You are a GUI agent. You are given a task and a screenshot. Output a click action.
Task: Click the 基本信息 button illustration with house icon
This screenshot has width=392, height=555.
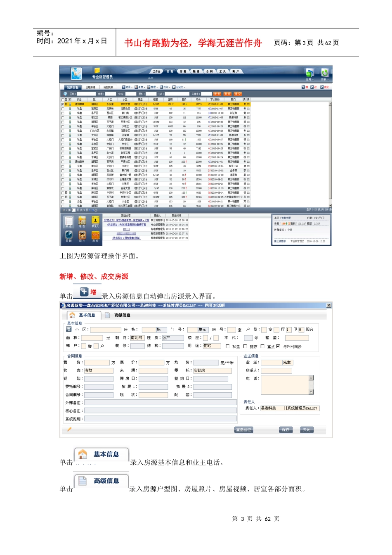click(x=101, y=454)
